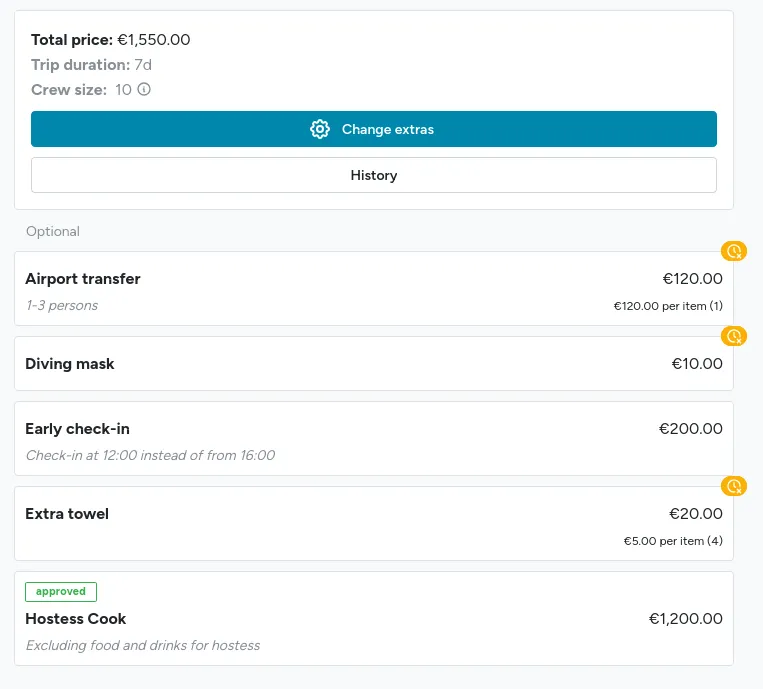This screenshot has height=689, width=763.
Task: Click the green approved badge
Action: [61, 592]
